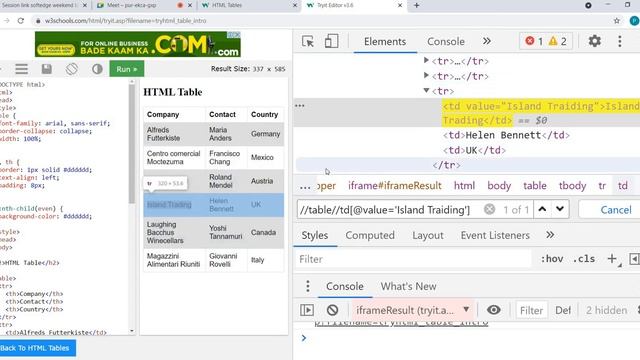The image size is (640, 360).
Task: Click the browser address bar
Action: [318, 20]
